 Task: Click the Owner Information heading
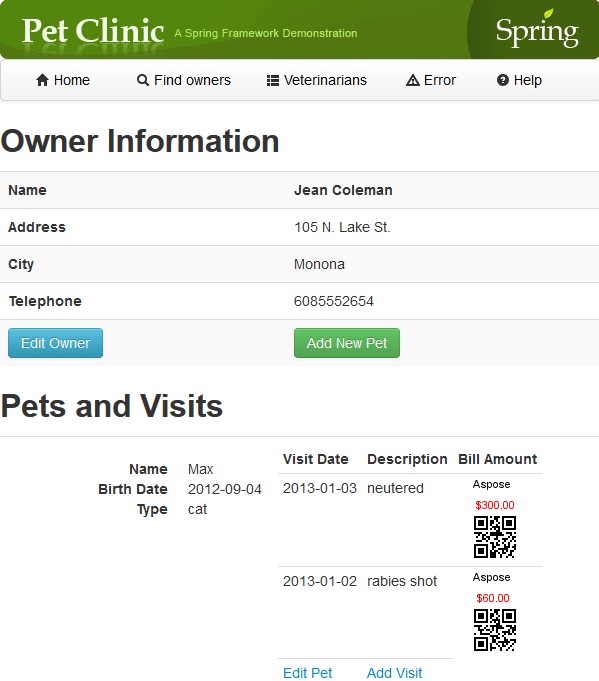[140, 141]
